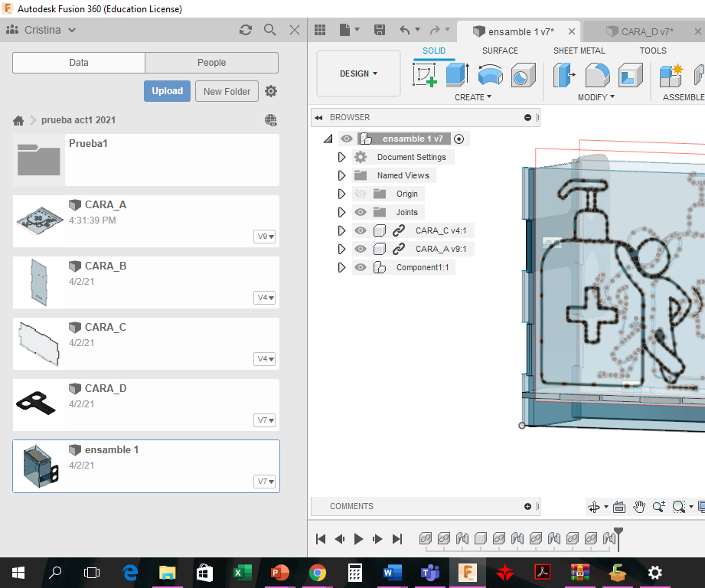Toggle visibility of Origin folder
This screenshot has width=705, height=588.
pyautogui.click(x=361, y=194)
